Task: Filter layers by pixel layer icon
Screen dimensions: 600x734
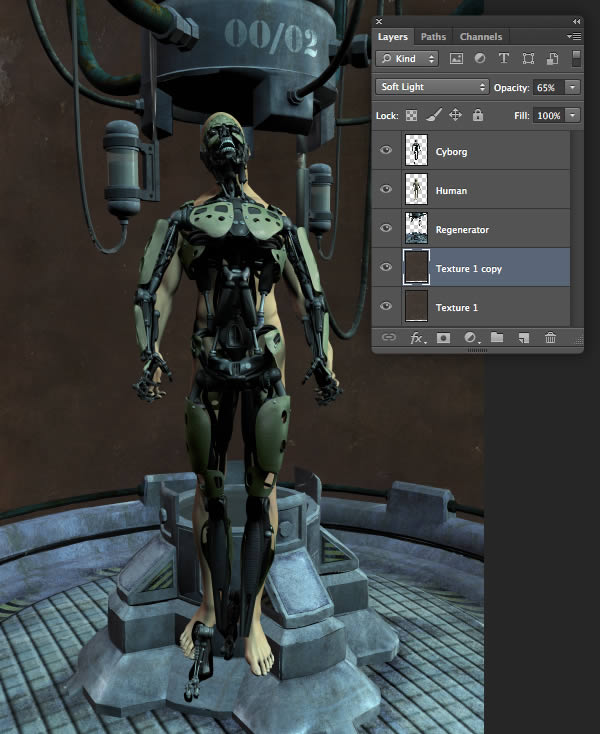Action: point(456,59)
